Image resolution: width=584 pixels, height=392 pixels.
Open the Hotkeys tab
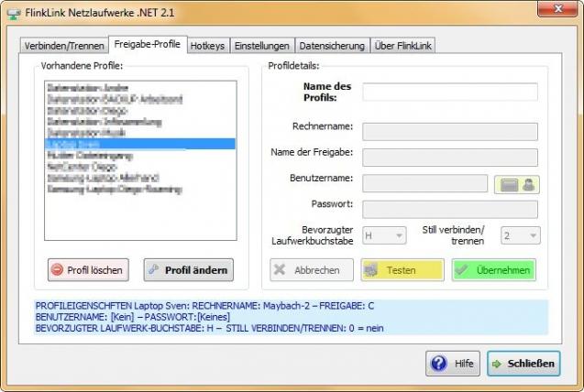(x=207, y=46)
